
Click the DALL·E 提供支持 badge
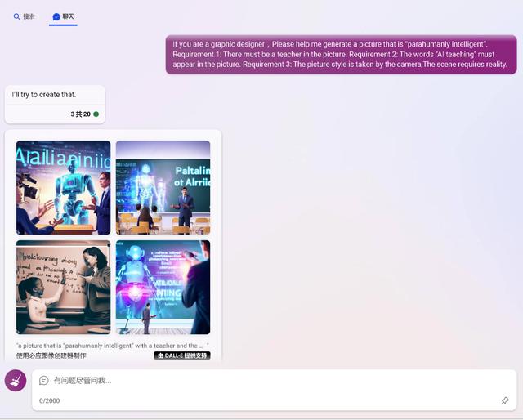[182, 355]
